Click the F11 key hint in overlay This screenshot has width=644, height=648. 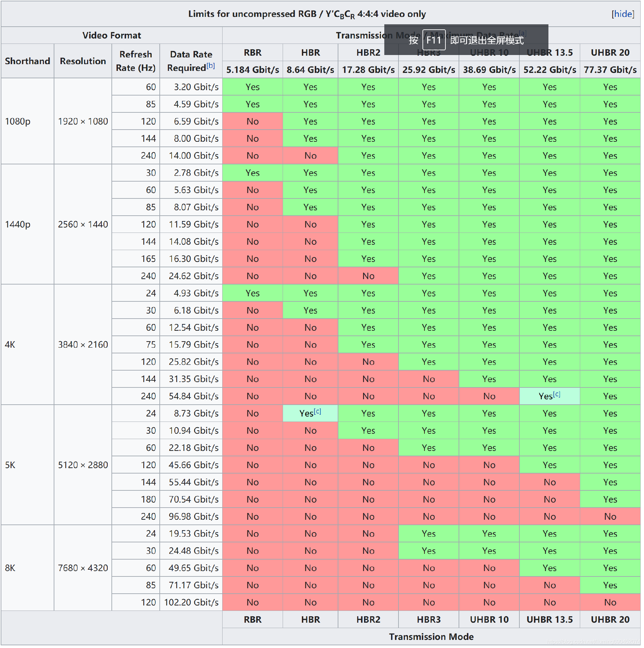pyautogui.click(x=434, y=40)
